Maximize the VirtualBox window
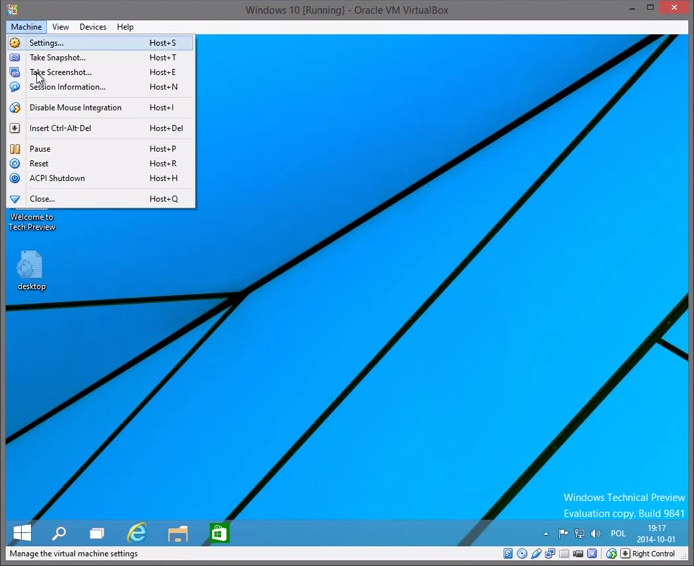Viewport: 694px width, 566px height. point(650,8)
